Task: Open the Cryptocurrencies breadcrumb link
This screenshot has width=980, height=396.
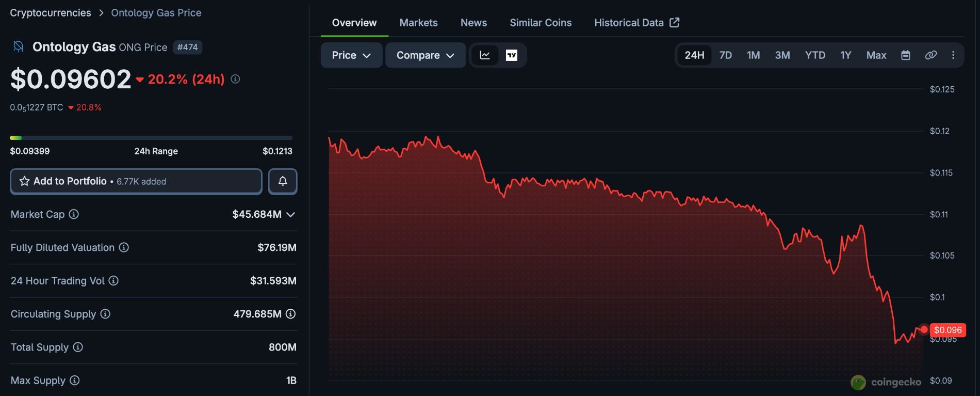Action: tap(51, 12)
